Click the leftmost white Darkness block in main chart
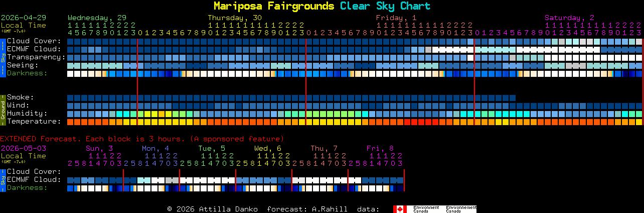 click(70, 73)
